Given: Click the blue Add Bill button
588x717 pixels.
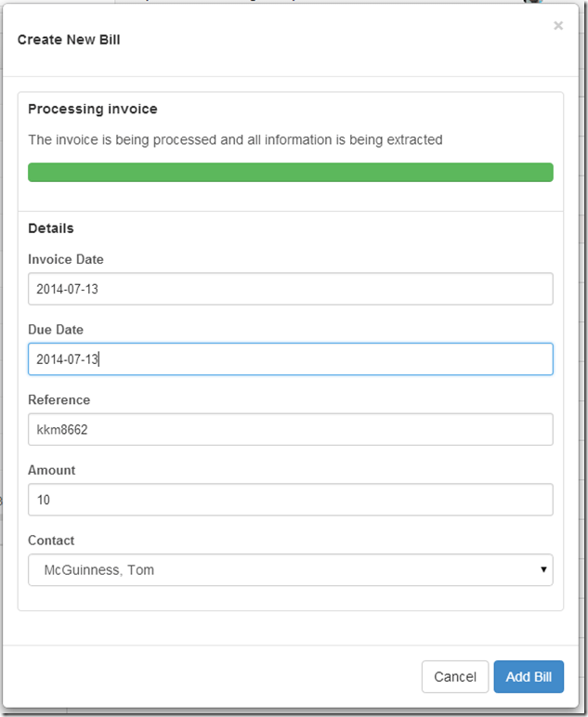Looking at the screenshot, I should pos(529,677).
